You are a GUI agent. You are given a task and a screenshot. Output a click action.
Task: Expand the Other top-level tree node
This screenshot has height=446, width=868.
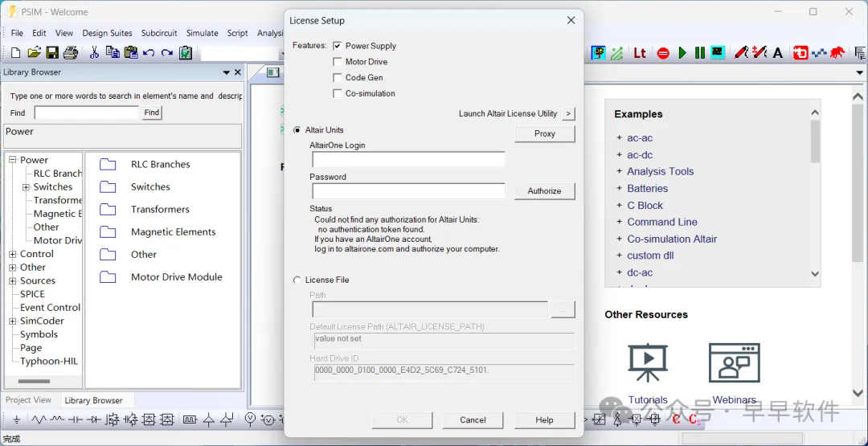(13, 268)
